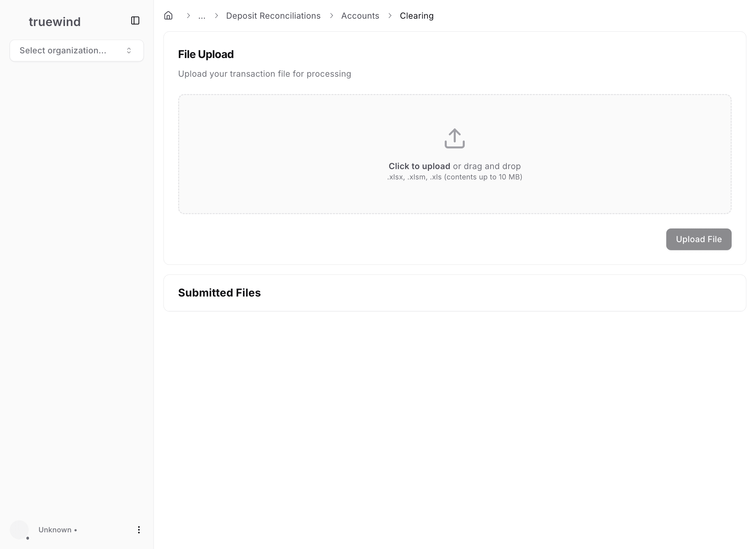
Task: Click inside the dashed file drop zone
Action: pyautogui.click(x=454, y=154)
